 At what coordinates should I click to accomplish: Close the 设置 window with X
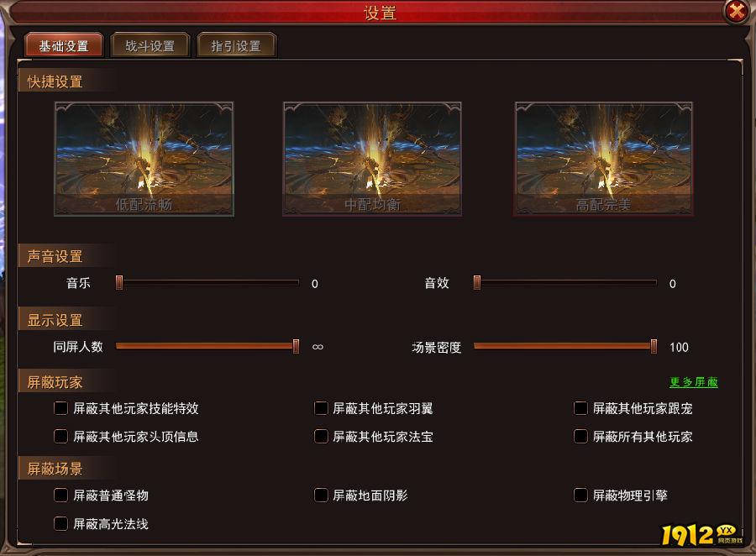pyautogui.click(x=737, y=10)
